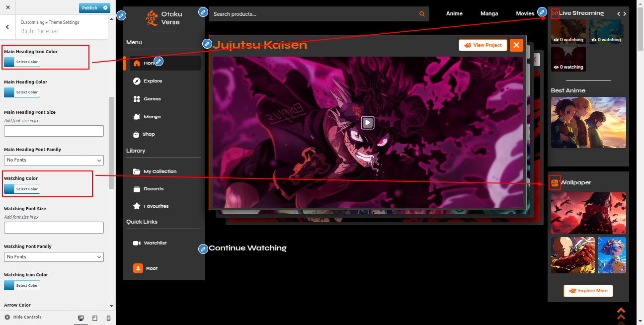Go back from Right Sidebar section
Viewport: 644px width, 325px height.
[8, 27]
